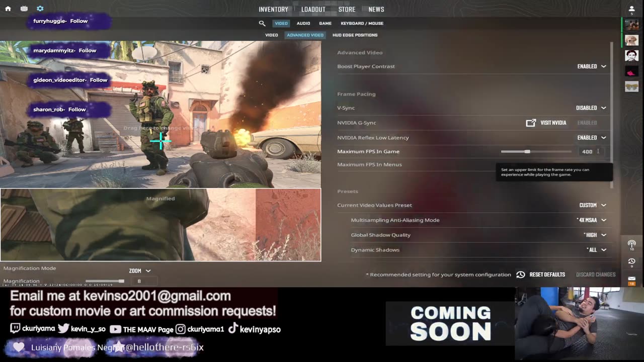The width and height of the screenshot is (644, 362).
Task: Click Reset Defaults button
Action: (547, 275)
